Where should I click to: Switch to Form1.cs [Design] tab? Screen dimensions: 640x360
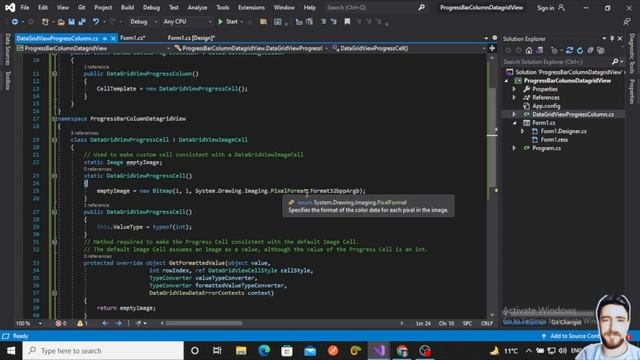click(x=191, y=38)
